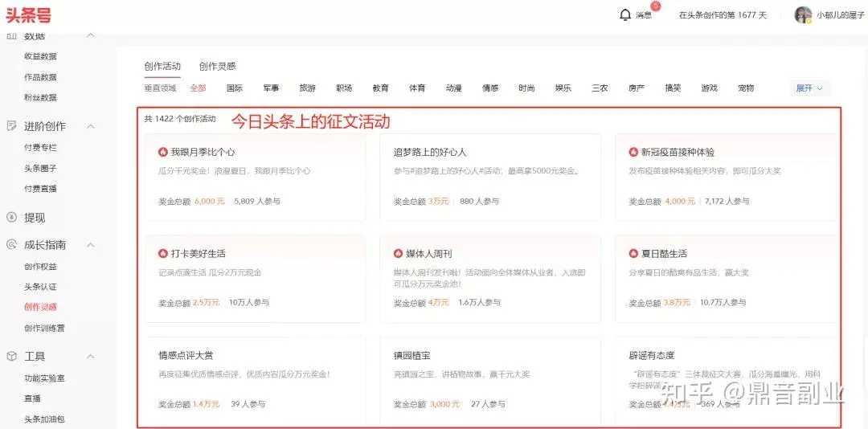Open the 镇园植宝 activity card
Screen dimensions: 868x429
pos(490,381)
